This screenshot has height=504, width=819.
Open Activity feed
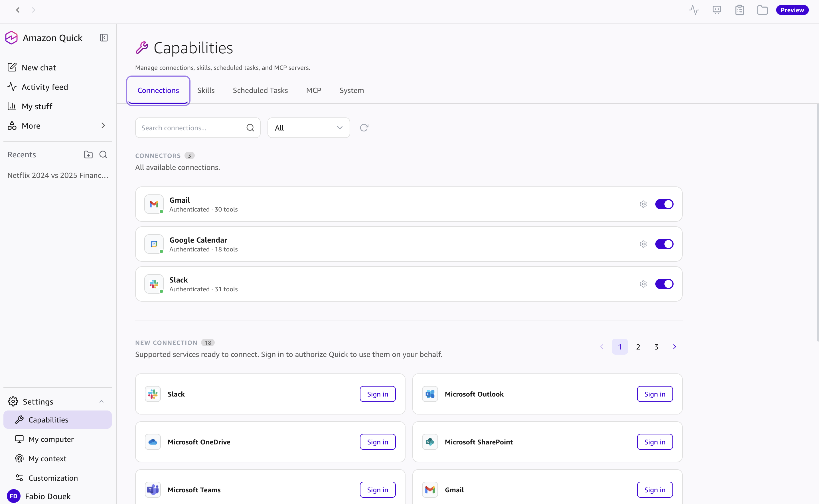(57, 87)
